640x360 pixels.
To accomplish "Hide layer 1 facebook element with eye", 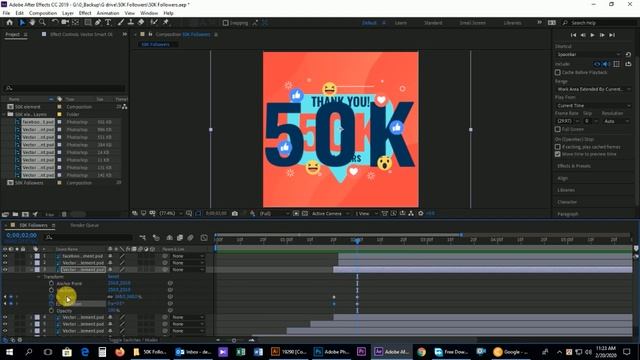I will pos(5,256).
